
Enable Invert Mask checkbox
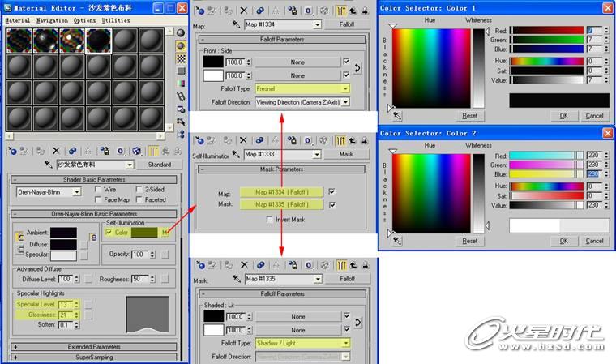pyautogui.click(x=269, y=220)
